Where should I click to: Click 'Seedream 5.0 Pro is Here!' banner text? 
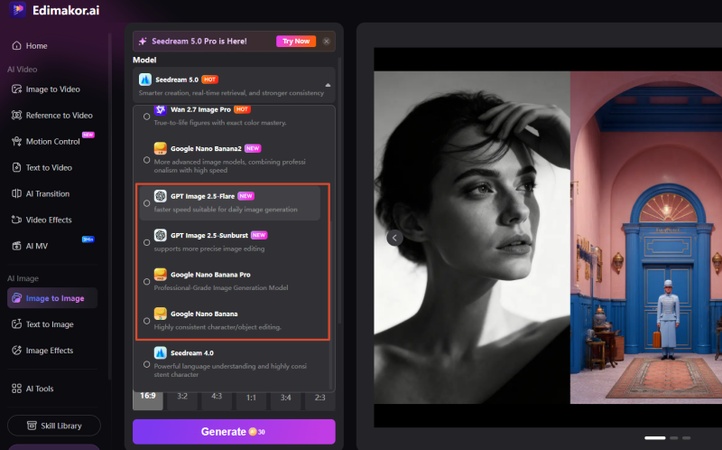(199, 41)
